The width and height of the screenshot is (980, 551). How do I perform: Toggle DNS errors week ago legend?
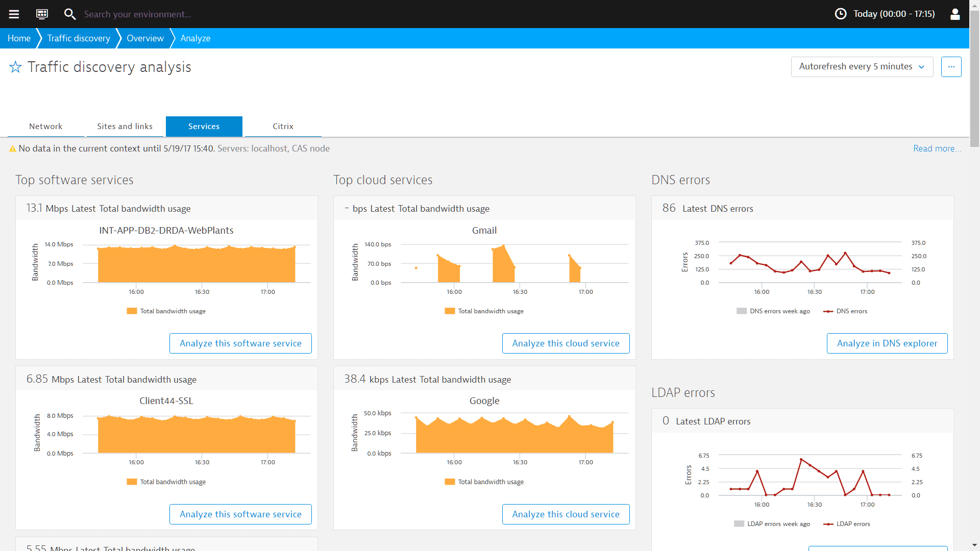[773, 311]
